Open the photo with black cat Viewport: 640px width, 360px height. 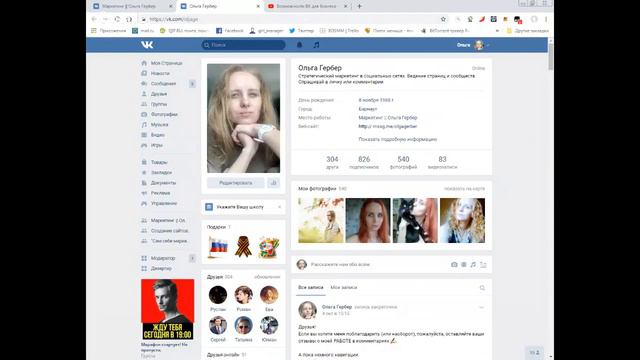(415, 220)
